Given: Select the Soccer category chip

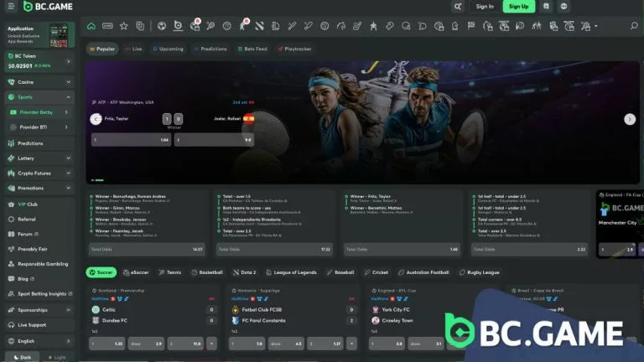Looking at the screenshot, I should [101, 272].
